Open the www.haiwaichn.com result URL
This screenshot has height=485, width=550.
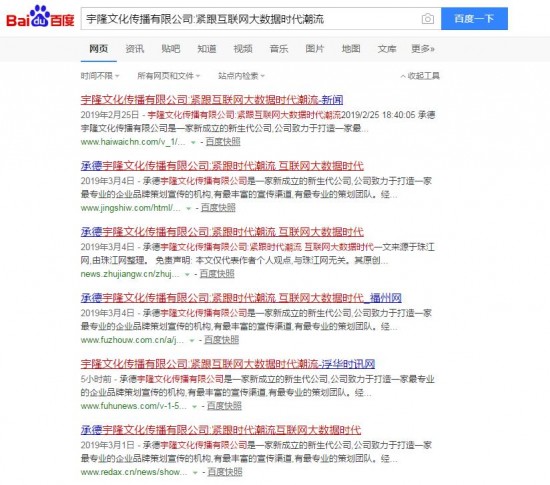[133, 142]
